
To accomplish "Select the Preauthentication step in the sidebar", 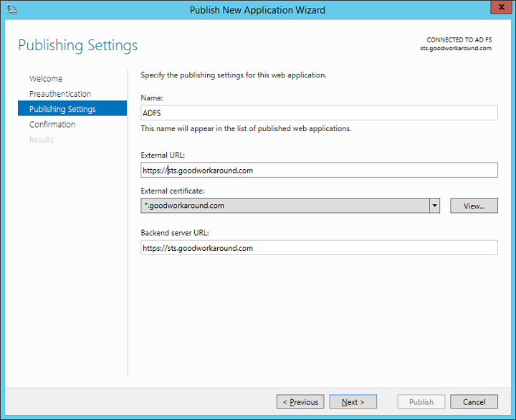I will click(x=60, y=94).
